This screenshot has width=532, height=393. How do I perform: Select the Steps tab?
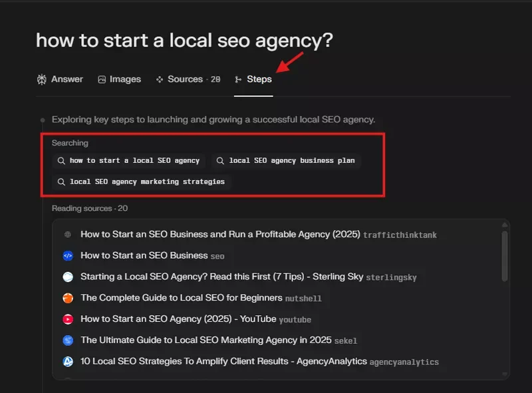pos(253,79)
